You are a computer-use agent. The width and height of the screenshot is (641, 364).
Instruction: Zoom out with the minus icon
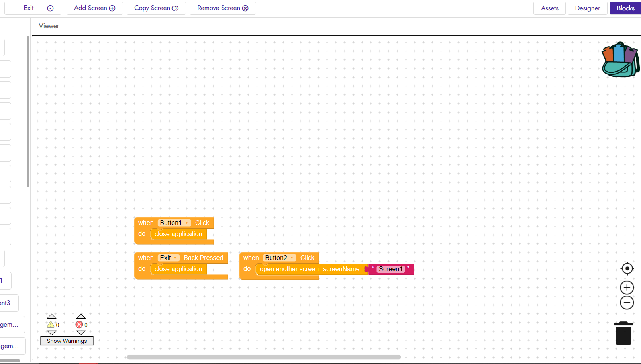coord(627,303)
